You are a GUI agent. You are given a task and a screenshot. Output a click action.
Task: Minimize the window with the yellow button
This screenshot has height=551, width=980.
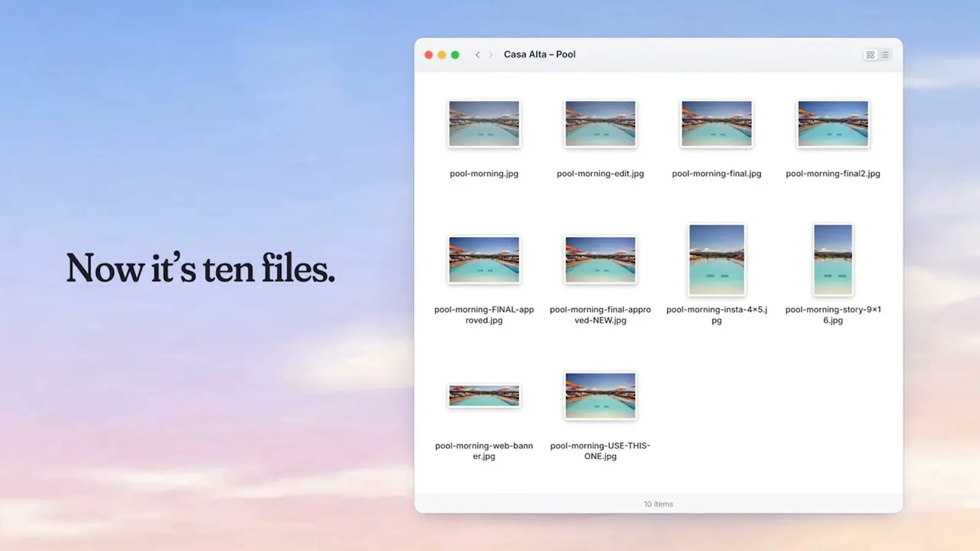click(442, 54)
